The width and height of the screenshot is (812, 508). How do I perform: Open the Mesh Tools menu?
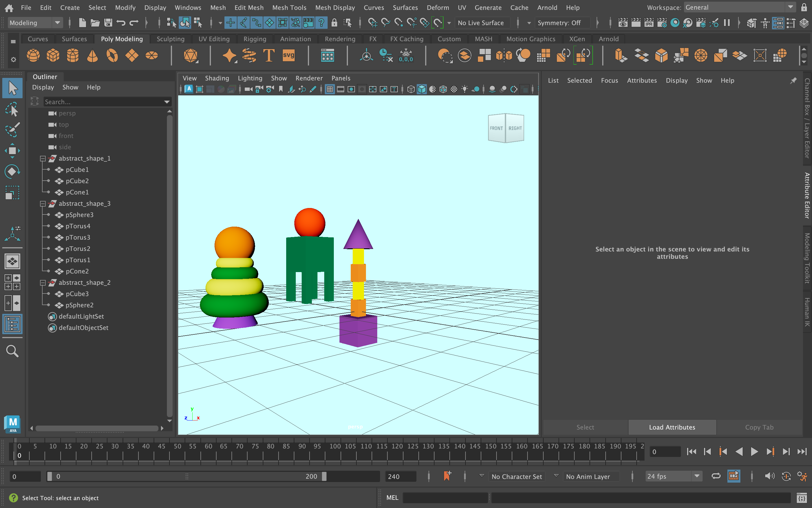coord(289,7)
